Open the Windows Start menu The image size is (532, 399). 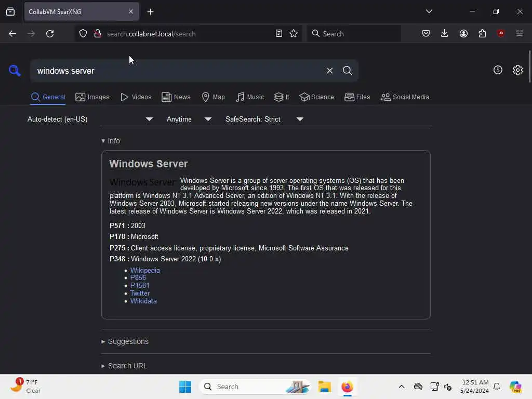pyautogui.click(x=185, y=387)
